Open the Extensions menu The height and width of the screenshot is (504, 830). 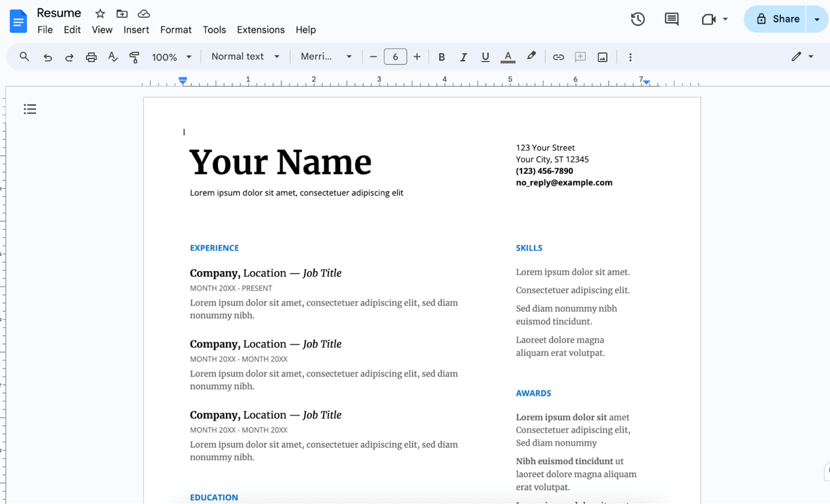pos(261,30)
